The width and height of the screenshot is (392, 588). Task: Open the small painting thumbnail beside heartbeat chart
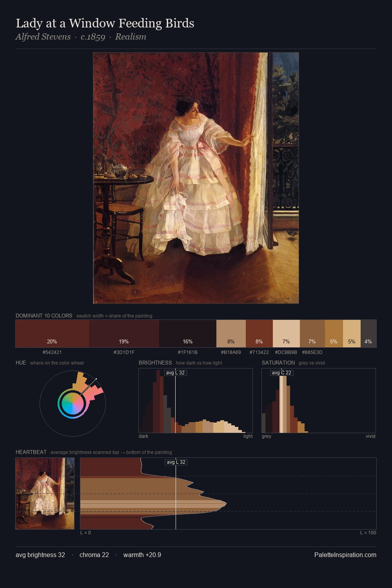[45, 494]
